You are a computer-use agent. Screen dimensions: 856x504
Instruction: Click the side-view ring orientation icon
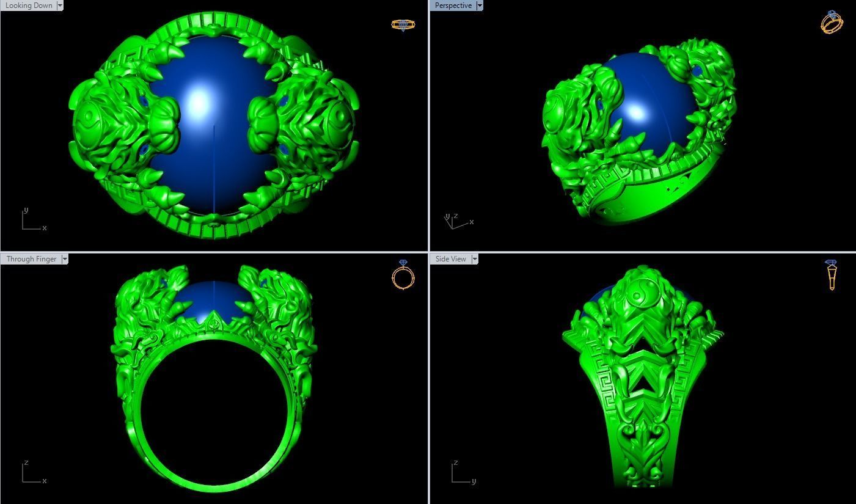click(x=832, y=275)
